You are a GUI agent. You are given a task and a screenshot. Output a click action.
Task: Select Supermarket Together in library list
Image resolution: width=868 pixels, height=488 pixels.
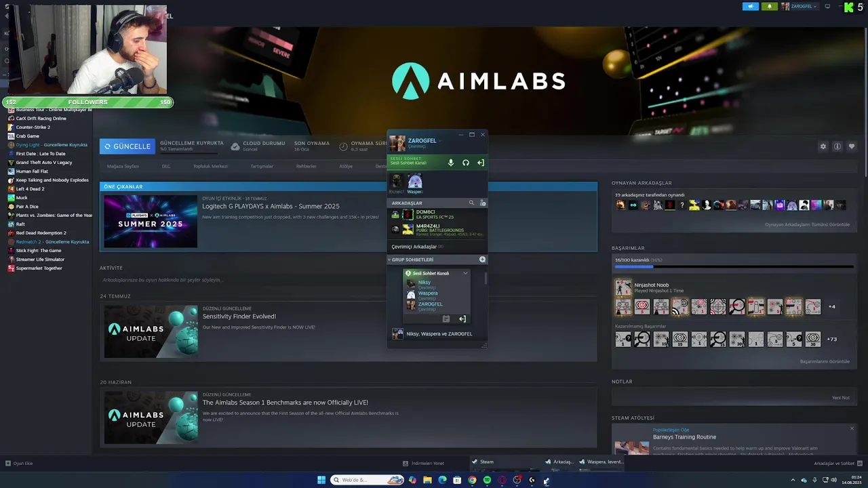[39, 268]
